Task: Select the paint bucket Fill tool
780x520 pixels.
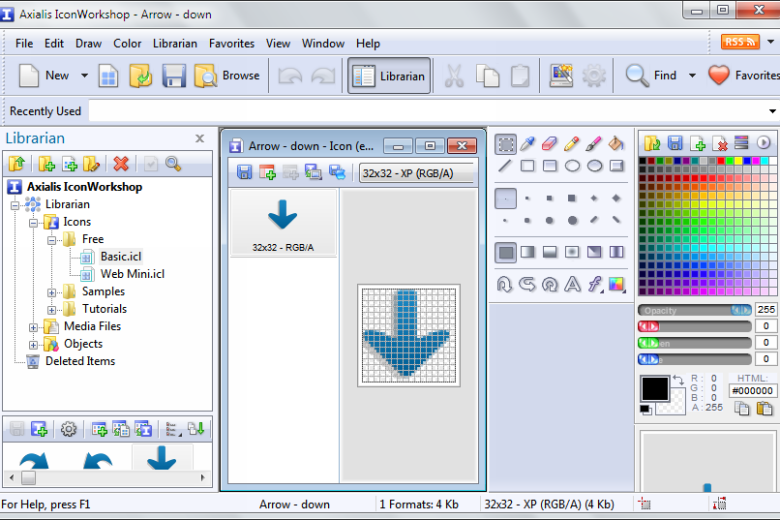Action: (616, 144)
